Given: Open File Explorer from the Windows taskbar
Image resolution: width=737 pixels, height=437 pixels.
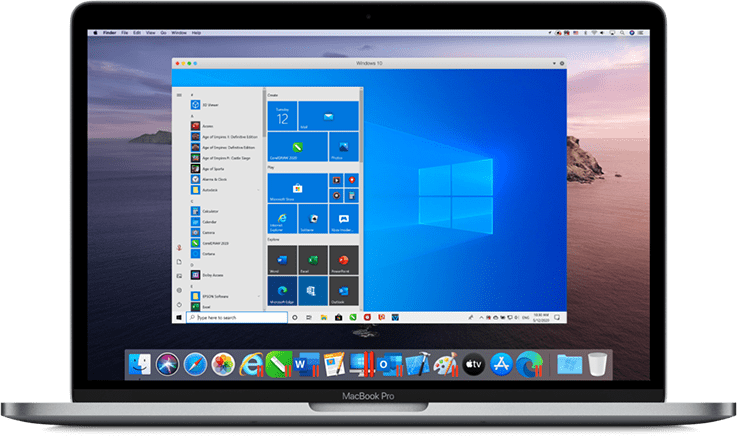Looking at the screenshot, I should coord(324,318).
